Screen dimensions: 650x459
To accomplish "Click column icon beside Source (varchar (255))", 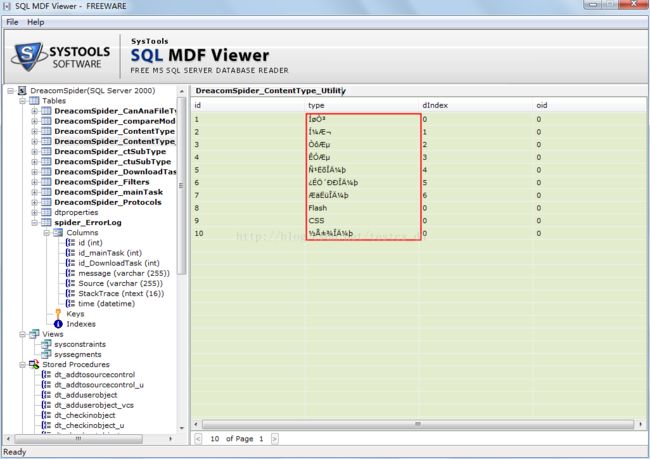I will point(70,284).
